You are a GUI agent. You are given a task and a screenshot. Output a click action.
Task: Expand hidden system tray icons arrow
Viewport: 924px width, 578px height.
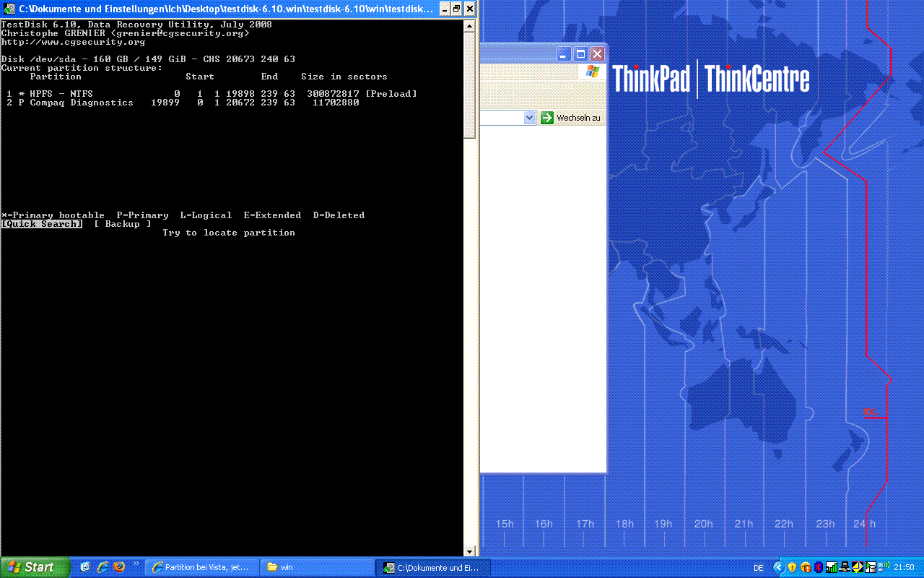pos(779,567)
